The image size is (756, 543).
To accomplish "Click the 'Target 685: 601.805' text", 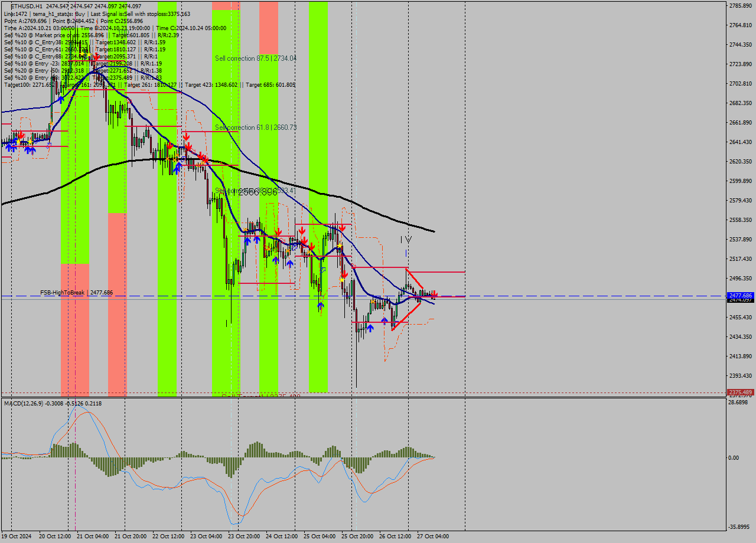I will point(271,84).
